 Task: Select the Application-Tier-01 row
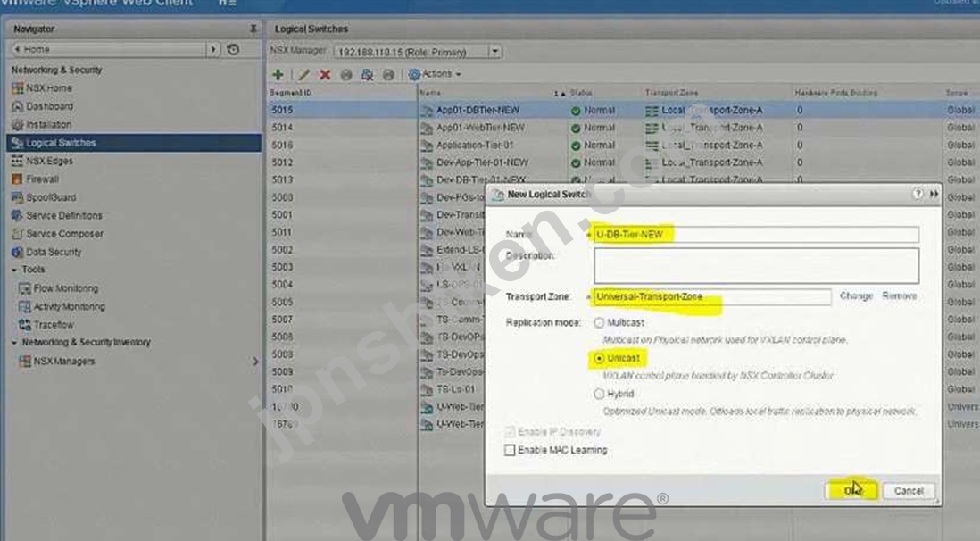[474, 146]
